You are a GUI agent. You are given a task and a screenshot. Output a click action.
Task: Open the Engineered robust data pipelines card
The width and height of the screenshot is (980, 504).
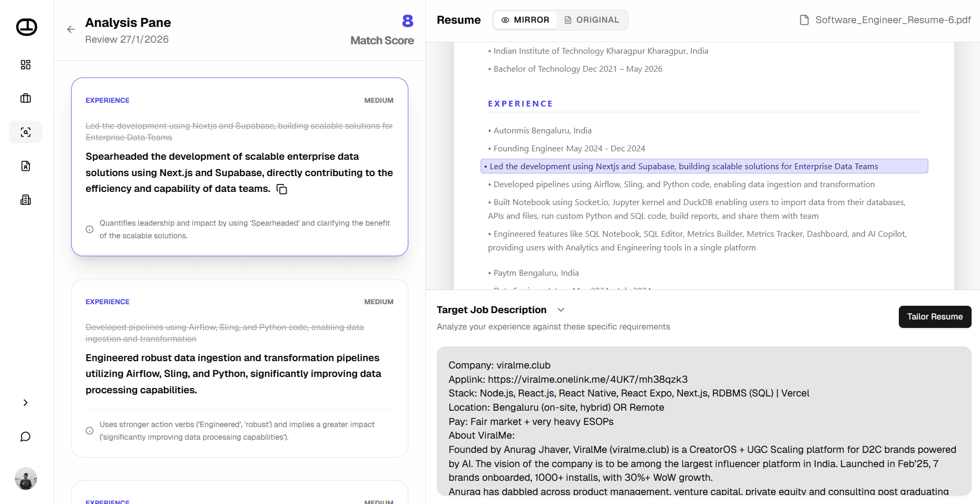pos(240,369)
